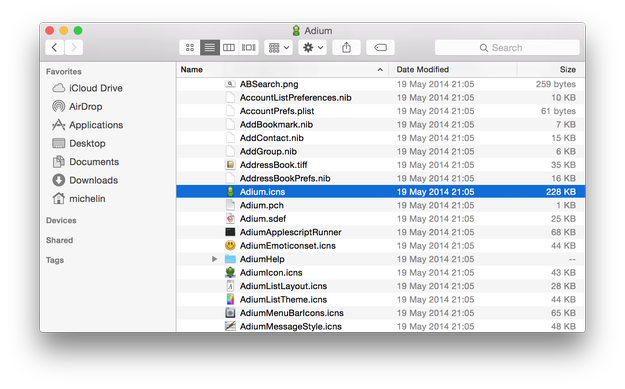This screenshot has width=625, height=389.
Task: Click the AdiumIcon.icns file icon
Action: tap(230, 273)
